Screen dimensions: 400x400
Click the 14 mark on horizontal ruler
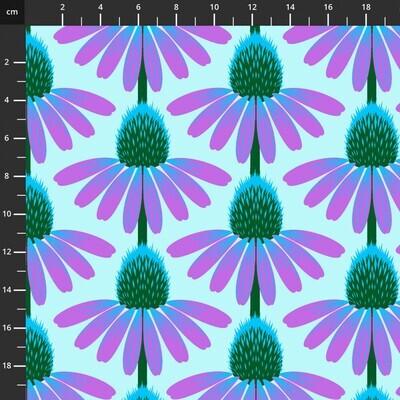tap(290, 7)
